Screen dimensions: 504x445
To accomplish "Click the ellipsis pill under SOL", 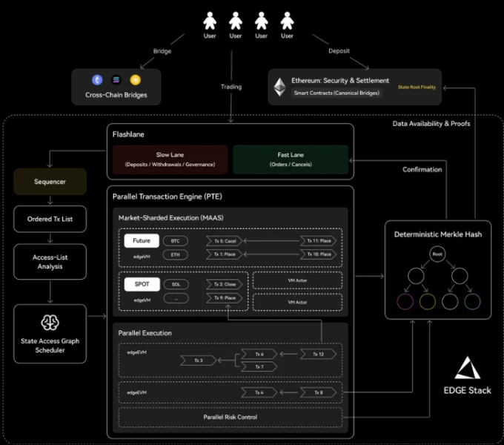I will pyautogui.click(x=176, y=299).
